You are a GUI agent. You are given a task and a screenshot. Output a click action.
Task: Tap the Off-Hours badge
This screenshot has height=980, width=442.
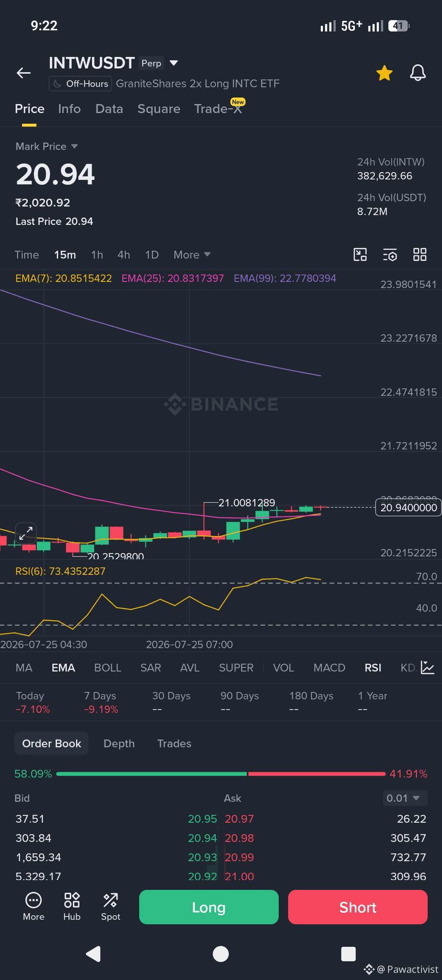pos(80,84)
